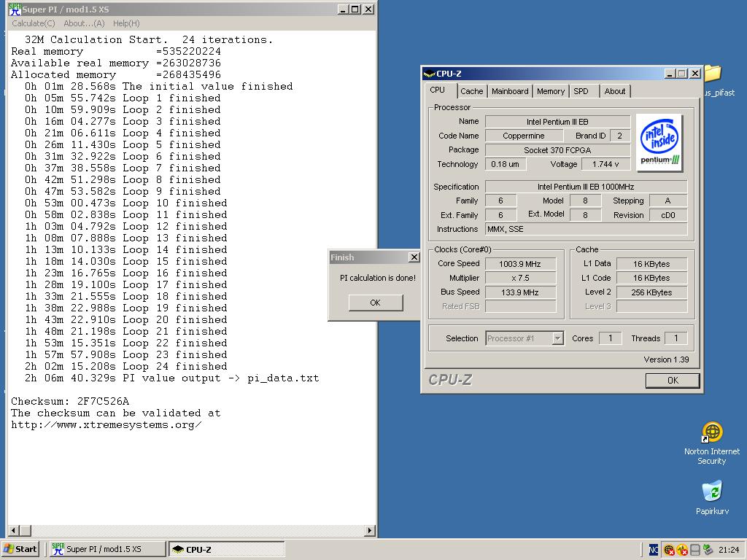This screenshot has height=560, width=747.
Task: Open the Calculate(C) menu in Super PI
Action: coord(34,23)
